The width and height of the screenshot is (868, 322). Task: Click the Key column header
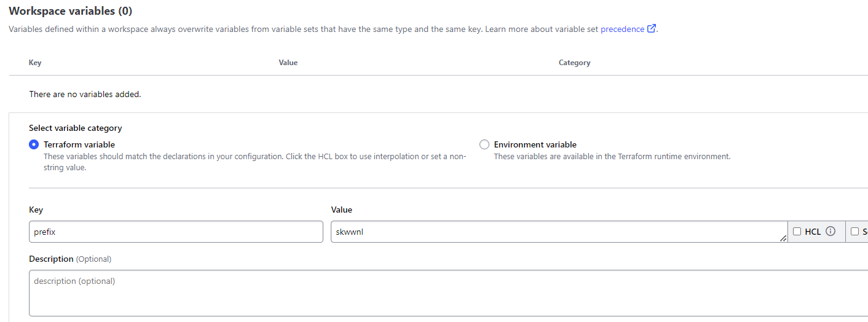coord(35,63)
